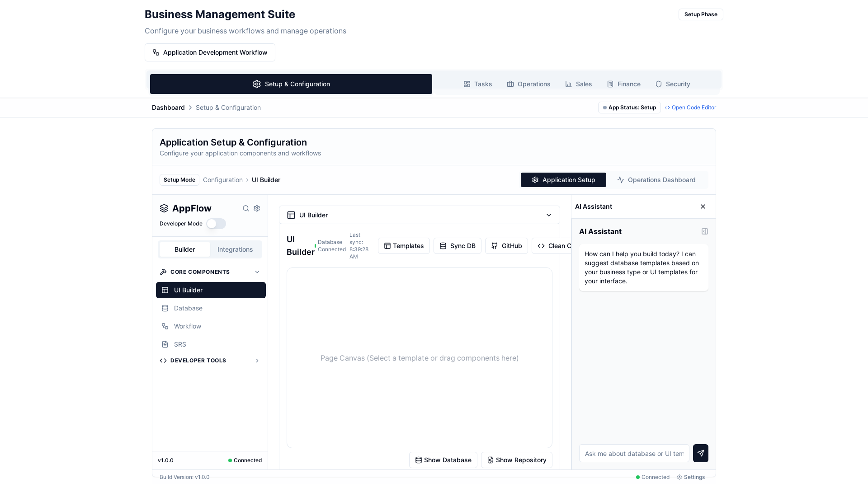Click the Open Code Editor link

coord(690,108)
